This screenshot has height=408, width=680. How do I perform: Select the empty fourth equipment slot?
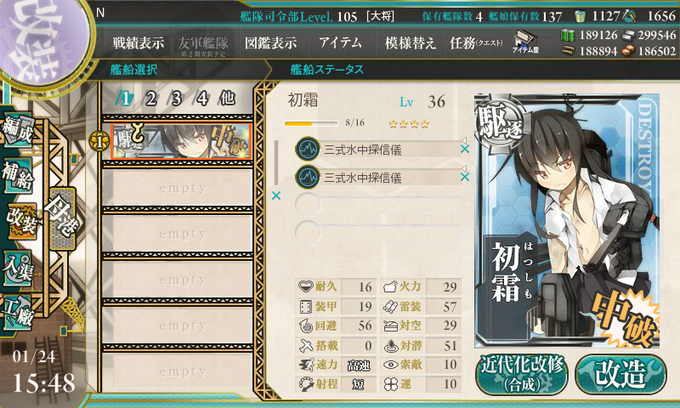[x=377, y=232]
